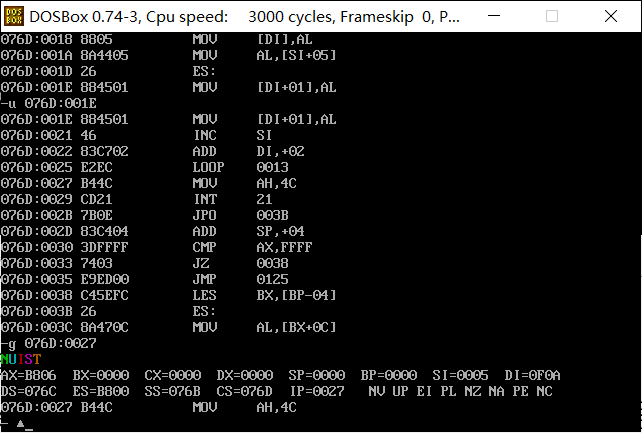Click the 'MOV [DI],AL' instruction
642x433 pixels.
pyautogui.click(x=253, y=39)
